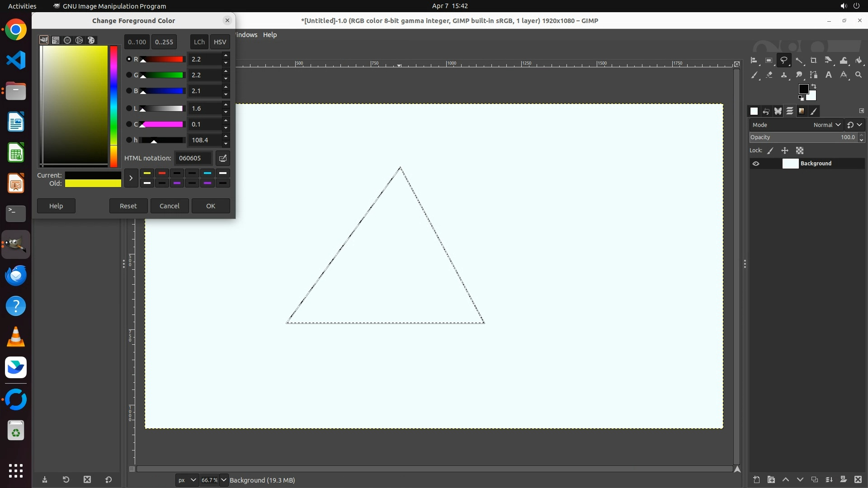This screenshot has width=868, height=488.
Task: Select the Bucket Fill tool
Action: (859, 60)
